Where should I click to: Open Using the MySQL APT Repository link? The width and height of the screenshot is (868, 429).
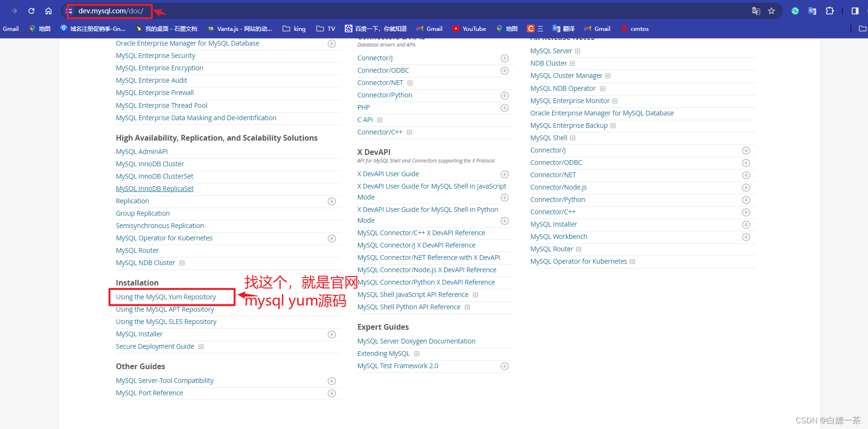tap(165, 309)
